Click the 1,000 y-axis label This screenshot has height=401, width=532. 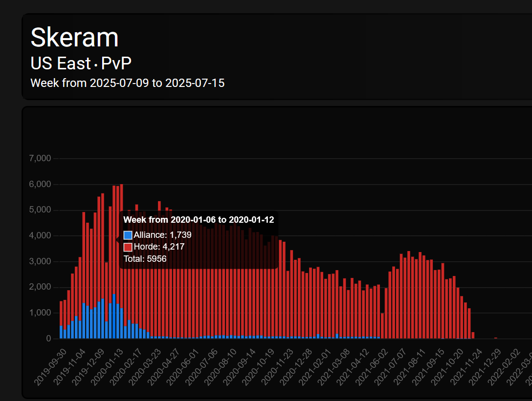click(x=40, y=313)
